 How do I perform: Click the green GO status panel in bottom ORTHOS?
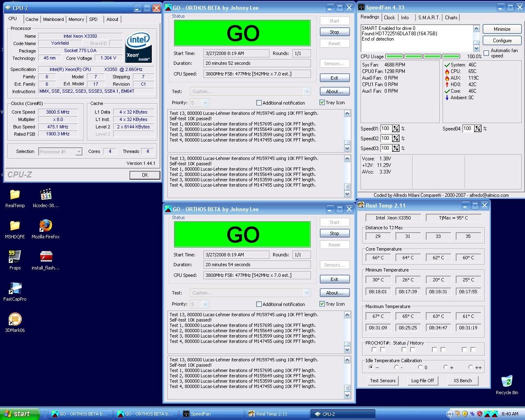(242, 234)
